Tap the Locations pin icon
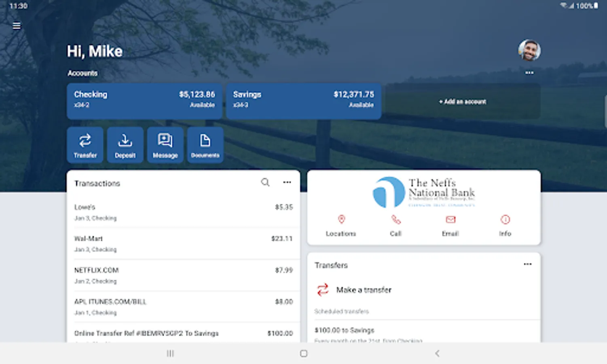Screen dimensions: 607x364 coord(341,220)
